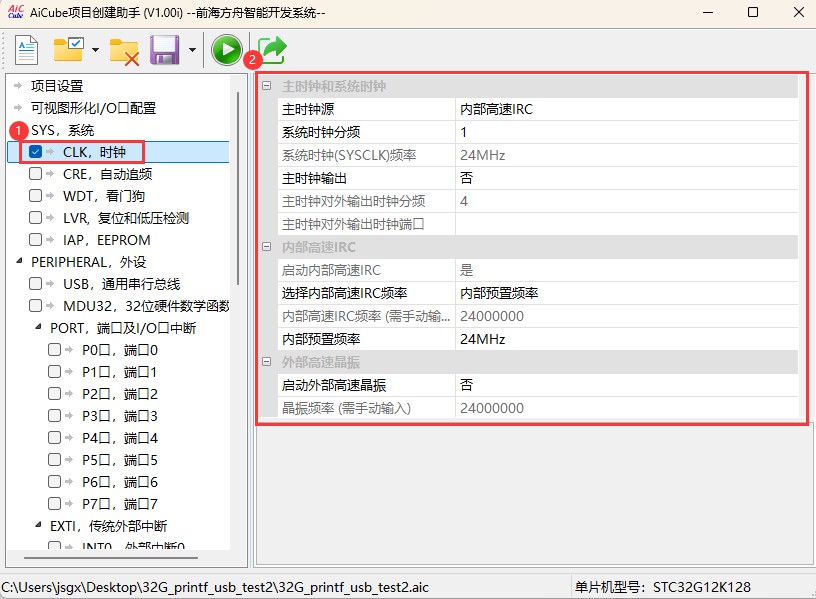Click 主时钟对外输出时钟分频 row label
The height and width of the screenshot is (599, 816).
pos(353,201)
